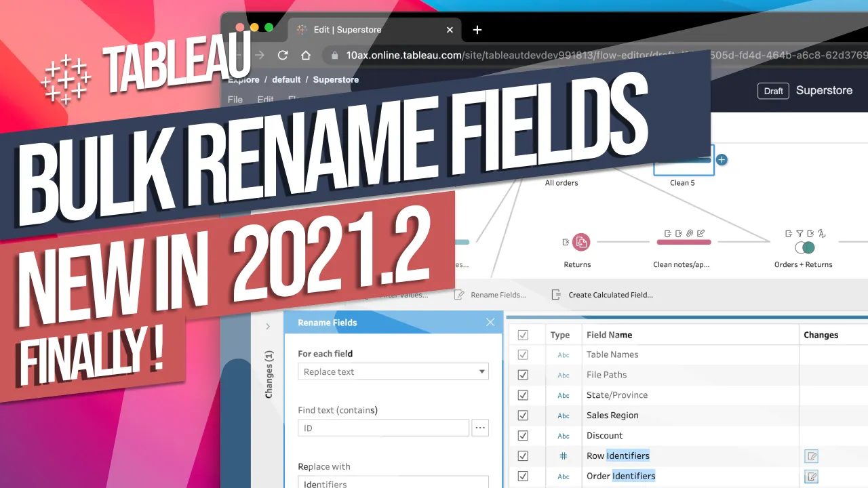Select the Row Identifiers field name
The image size is (868, 488).
(618, 456)
